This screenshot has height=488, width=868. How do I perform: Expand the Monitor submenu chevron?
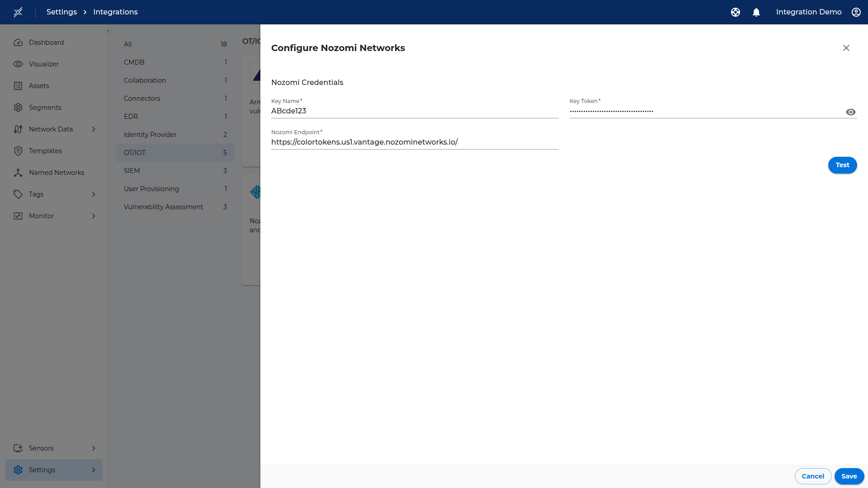(x=94, y=216)
